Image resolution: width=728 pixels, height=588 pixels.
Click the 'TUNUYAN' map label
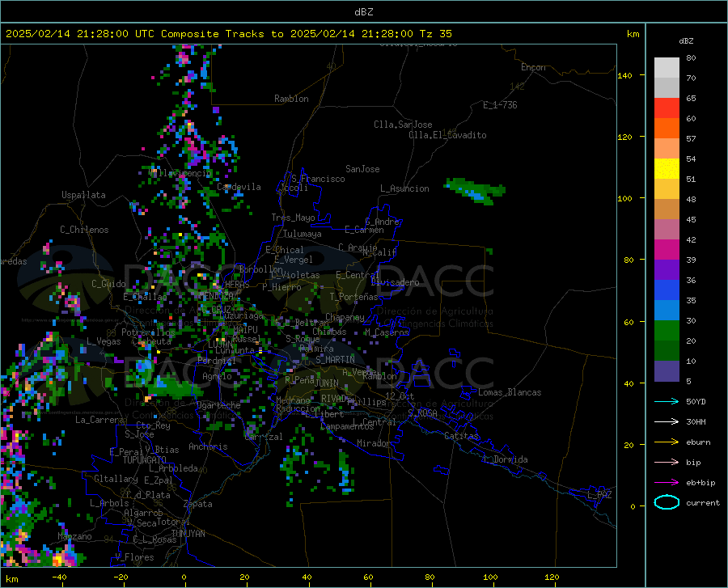[x=188, y=533]
